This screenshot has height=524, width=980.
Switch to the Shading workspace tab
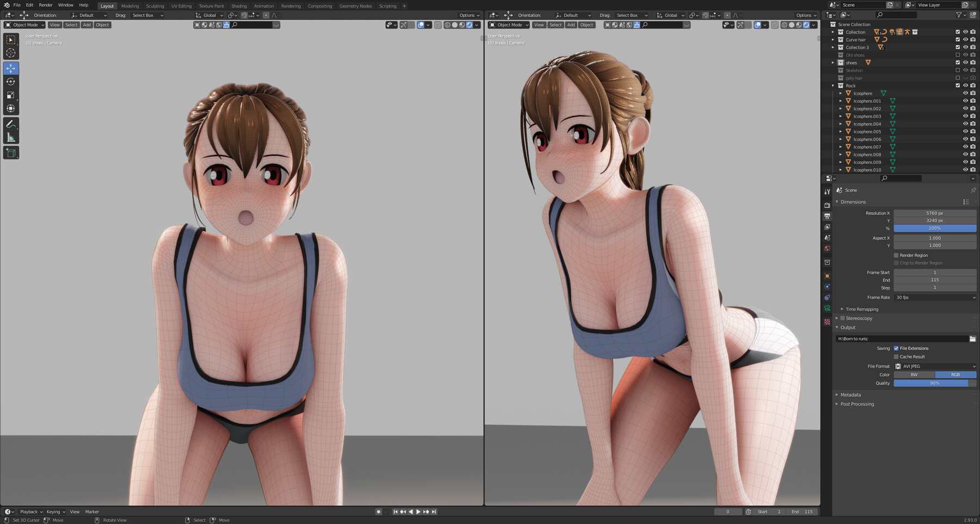pyautogui.click(x=239, y=6)
